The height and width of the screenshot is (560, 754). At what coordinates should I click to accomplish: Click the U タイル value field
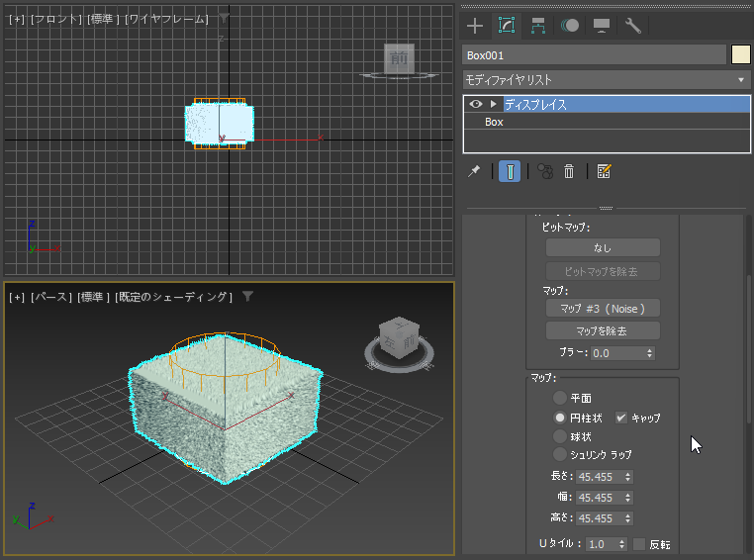602,544
